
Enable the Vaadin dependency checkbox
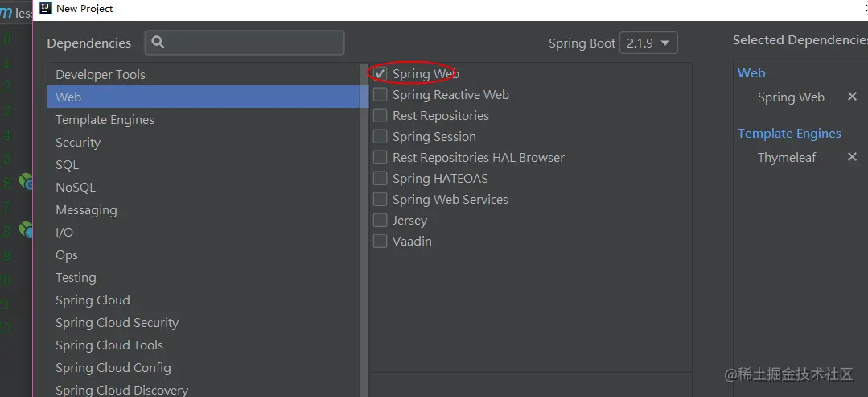pyautogui.click(x=380, y=242)
